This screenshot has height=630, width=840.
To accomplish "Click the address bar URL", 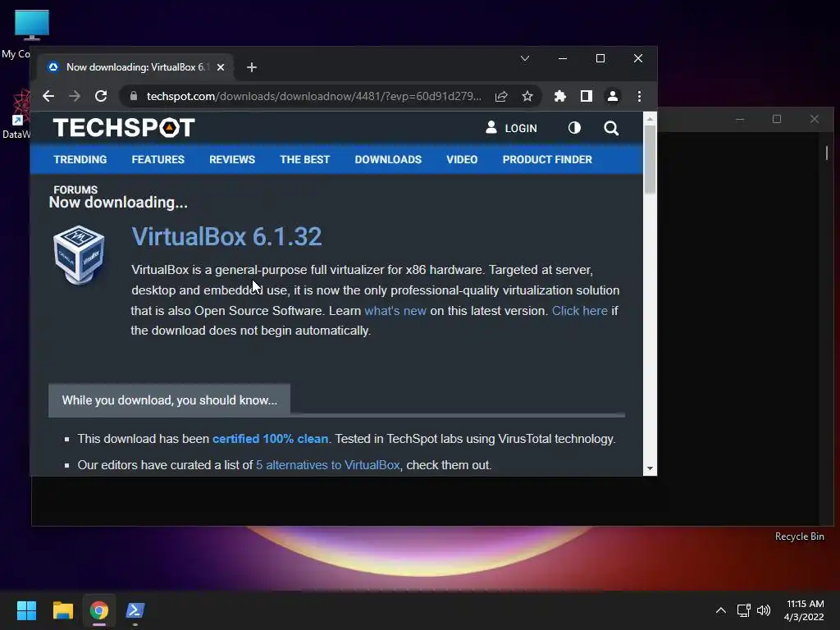I will (313, 97).
